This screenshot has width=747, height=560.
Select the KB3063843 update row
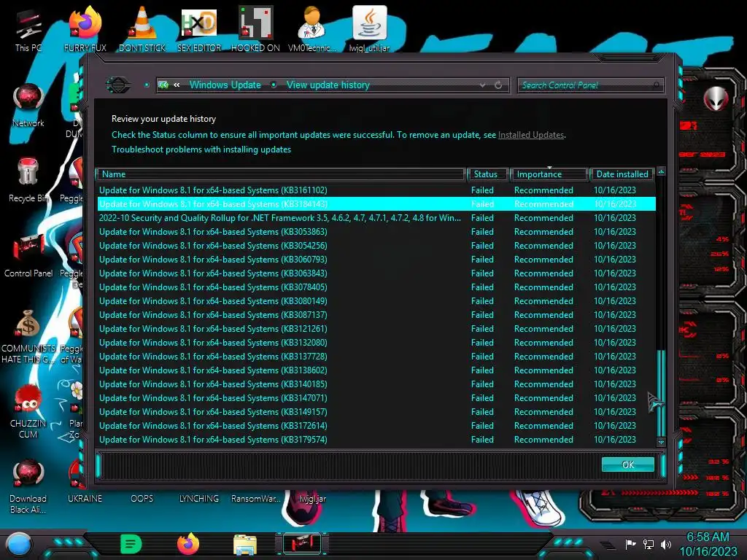click(376, 273)
